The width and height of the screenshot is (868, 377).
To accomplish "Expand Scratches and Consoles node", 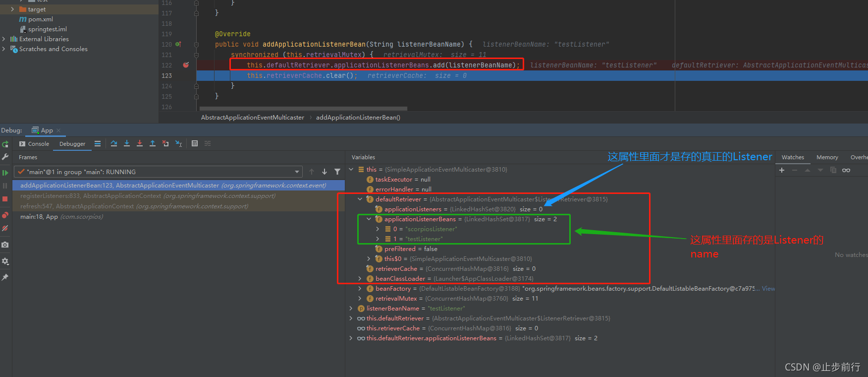I will click(4, 49).
